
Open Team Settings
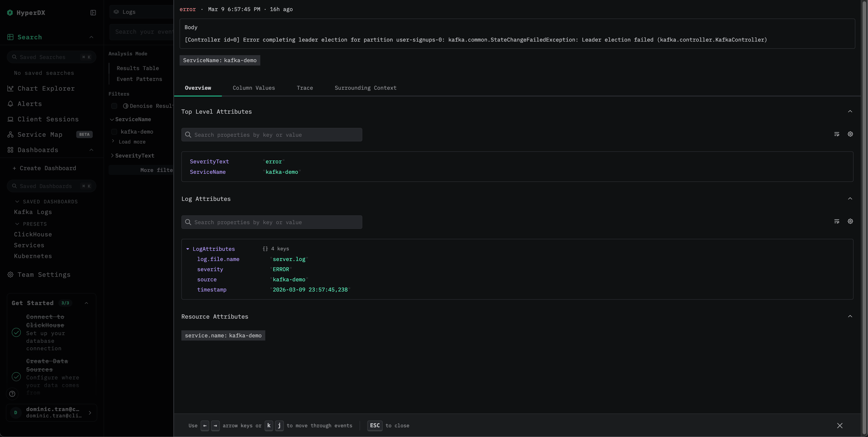[x=44, y=275]
